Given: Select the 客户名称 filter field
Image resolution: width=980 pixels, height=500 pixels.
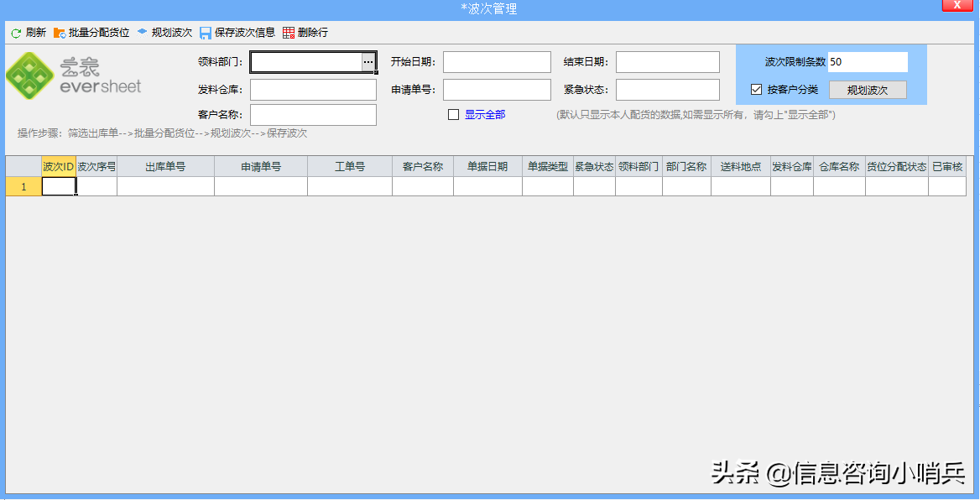Looking at the screenshot, I should (312, 114).
